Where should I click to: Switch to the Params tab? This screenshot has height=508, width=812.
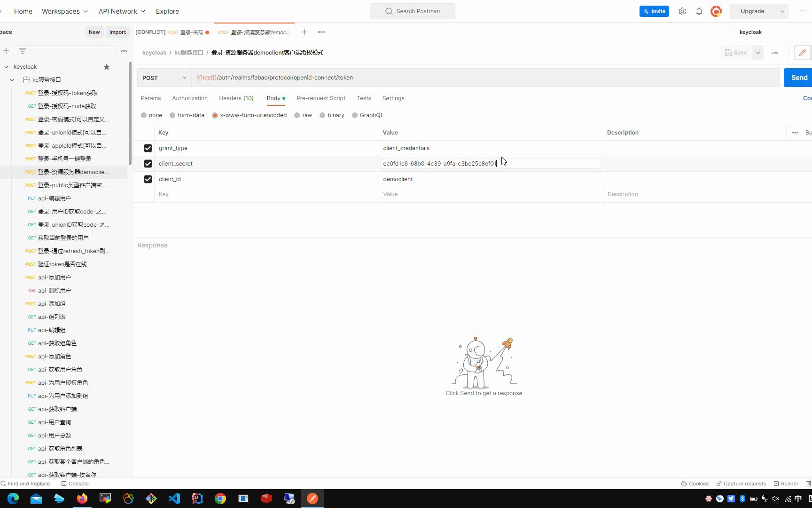151,98
